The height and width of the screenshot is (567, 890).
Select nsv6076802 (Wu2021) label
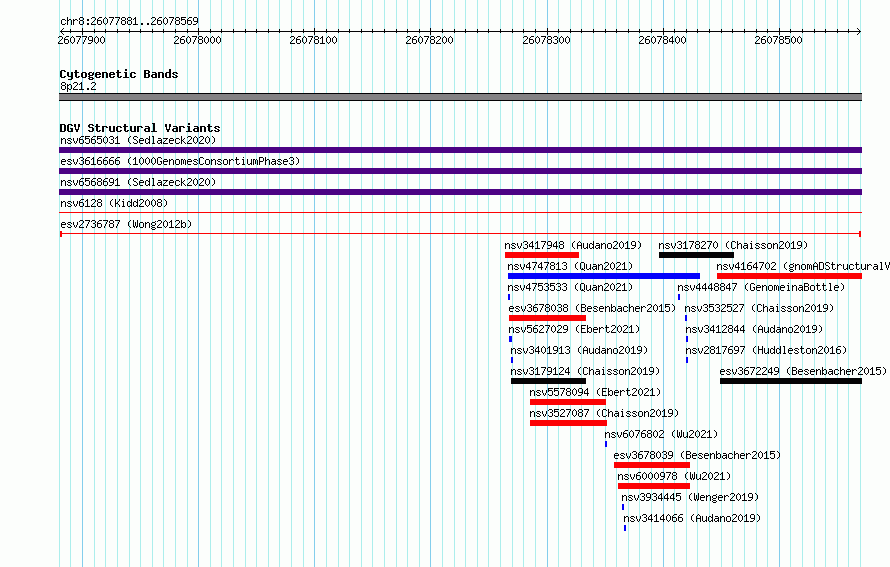(661, 434)
